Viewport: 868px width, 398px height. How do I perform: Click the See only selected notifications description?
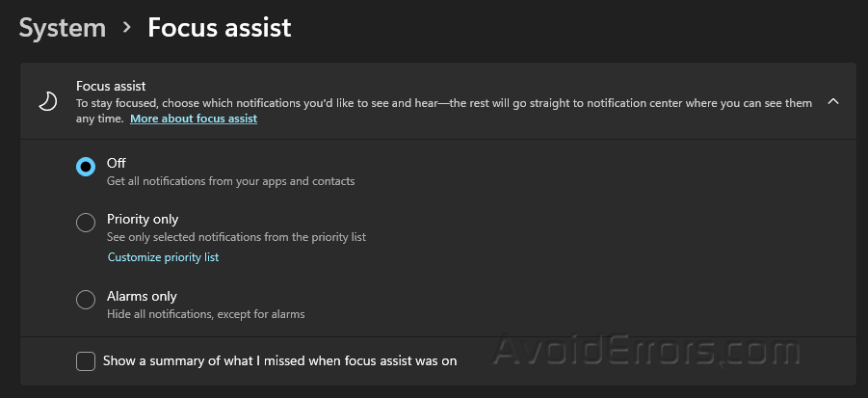(x=236, y=237)
